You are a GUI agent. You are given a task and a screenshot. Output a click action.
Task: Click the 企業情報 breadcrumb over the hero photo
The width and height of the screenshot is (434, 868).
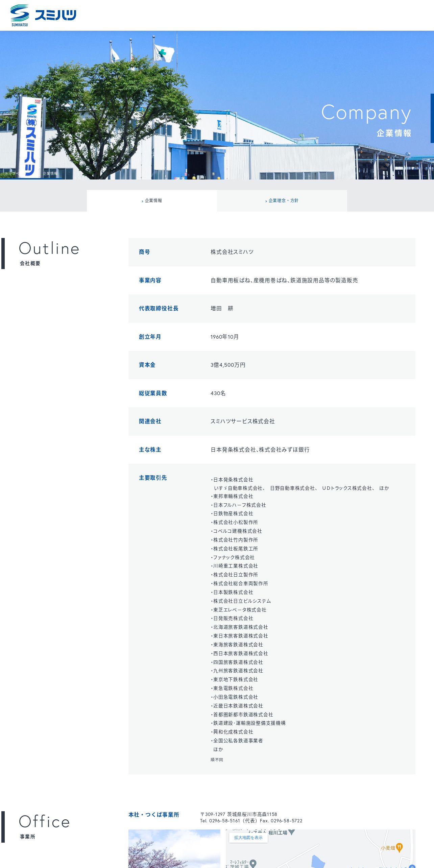[x=50, y=173]
